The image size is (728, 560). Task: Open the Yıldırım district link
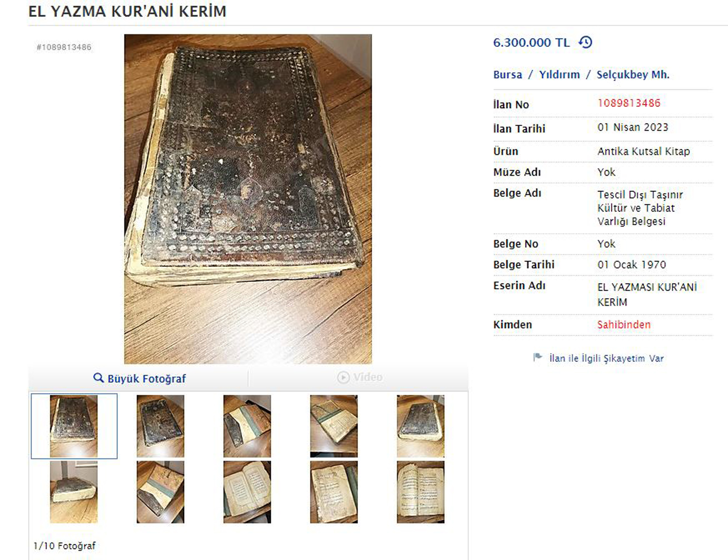coord(559,75)
